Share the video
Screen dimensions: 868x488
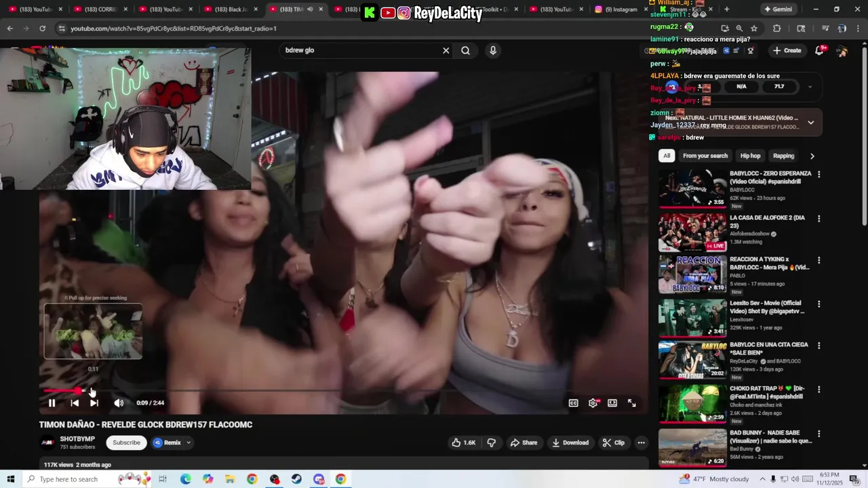pyautogui.click(x=524, y=443)
